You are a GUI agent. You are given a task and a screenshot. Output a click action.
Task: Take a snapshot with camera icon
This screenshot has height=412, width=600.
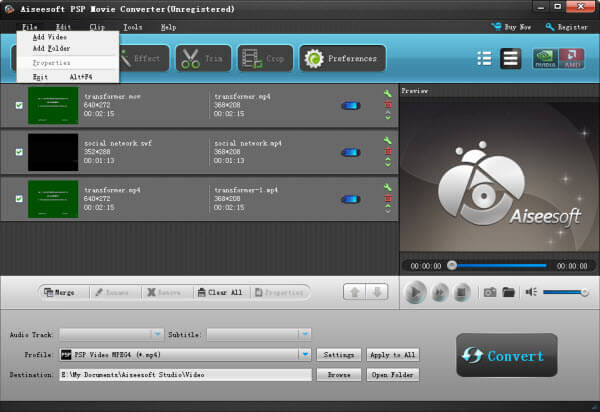490,293
